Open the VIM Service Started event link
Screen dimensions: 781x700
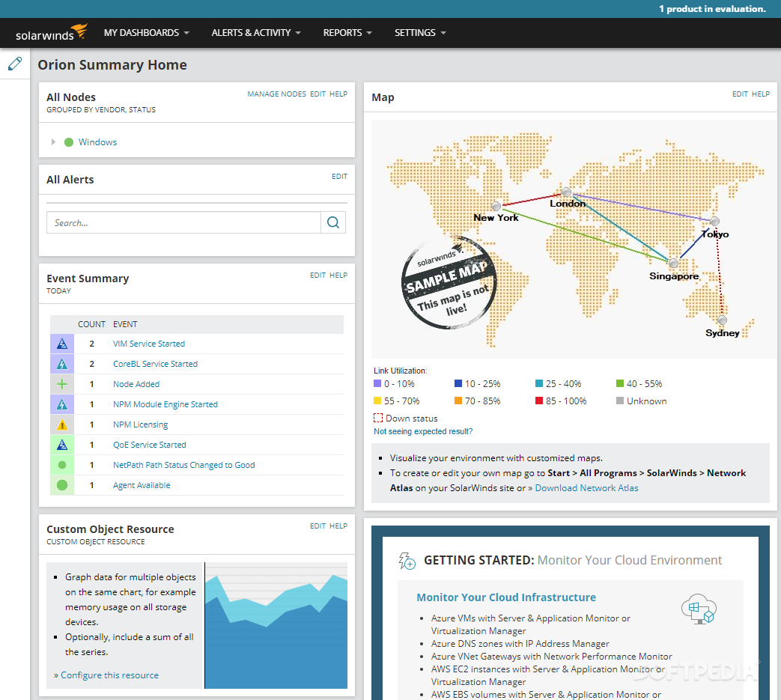pyautogui.click(x=149, y=344)
